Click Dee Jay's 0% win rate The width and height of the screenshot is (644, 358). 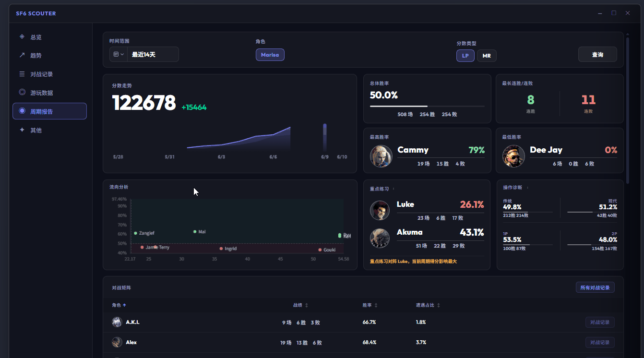[611, 150]
